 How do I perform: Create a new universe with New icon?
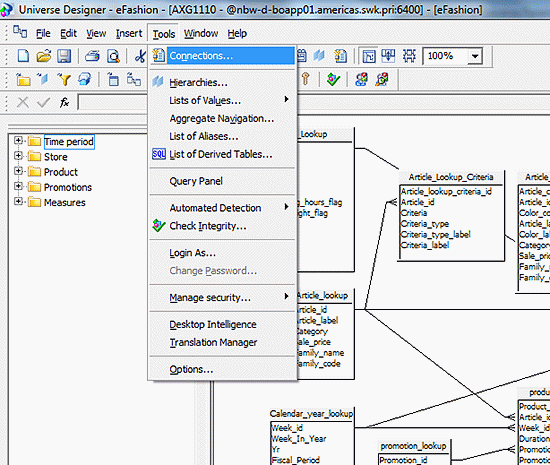click(23, 56)
